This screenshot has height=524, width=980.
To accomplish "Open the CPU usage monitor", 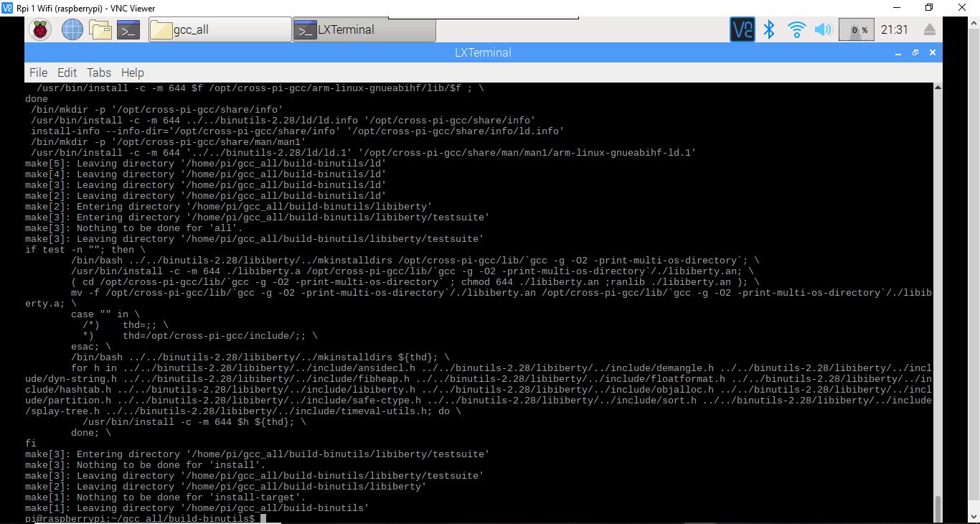I will pos(856,29).
